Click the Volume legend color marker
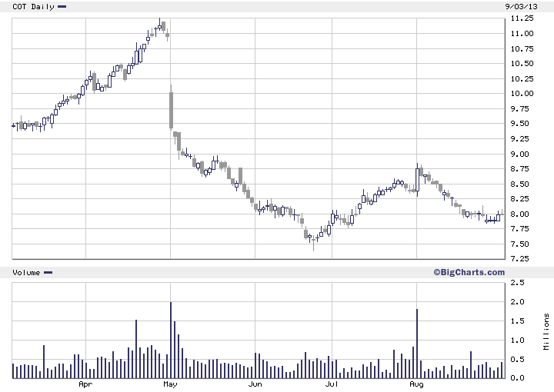554x392 pixels. (48, 272)
